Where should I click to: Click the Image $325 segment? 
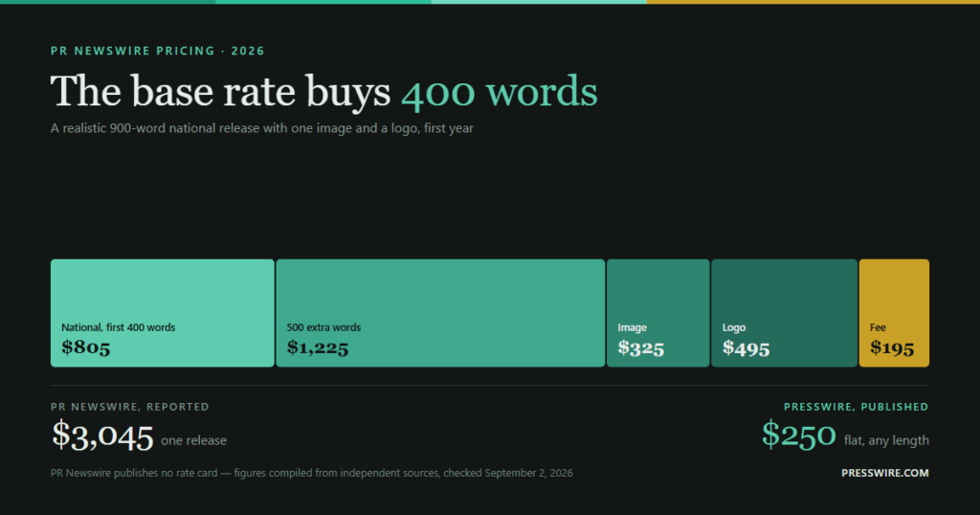[658, 313]
